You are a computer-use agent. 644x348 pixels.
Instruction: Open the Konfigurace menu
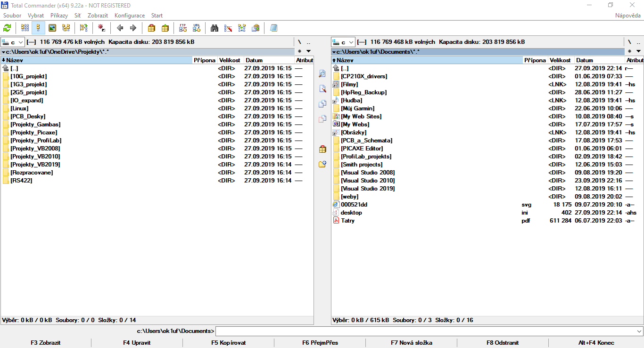pos(130,16)
